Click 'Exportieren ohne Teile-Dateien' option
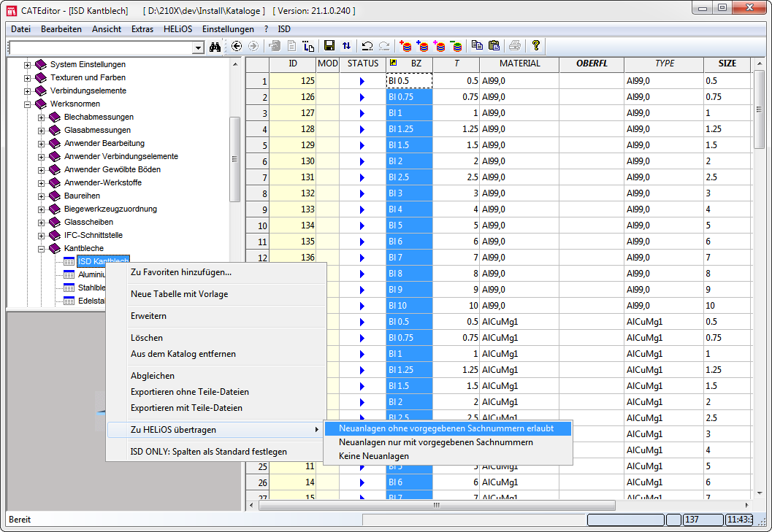Viewport: 772px width, 532px height. [x=189, y=392]
